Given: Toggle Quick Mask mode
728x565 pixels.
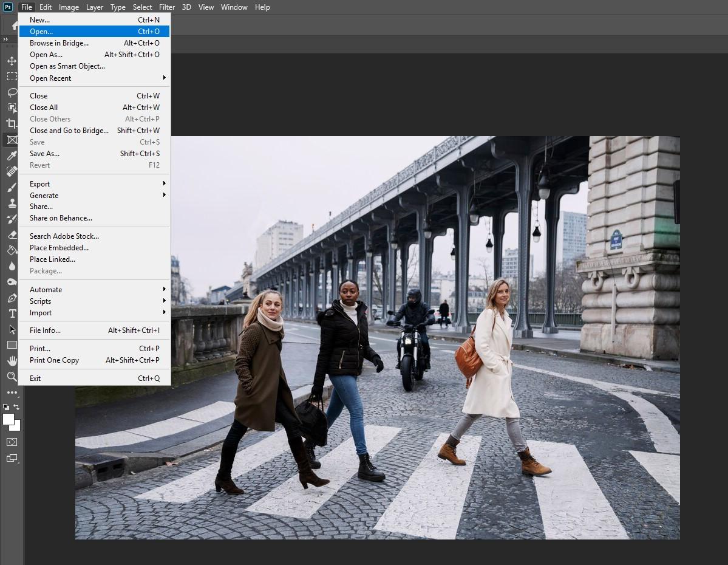Looking at the screenshot, I should pos(12,442).
